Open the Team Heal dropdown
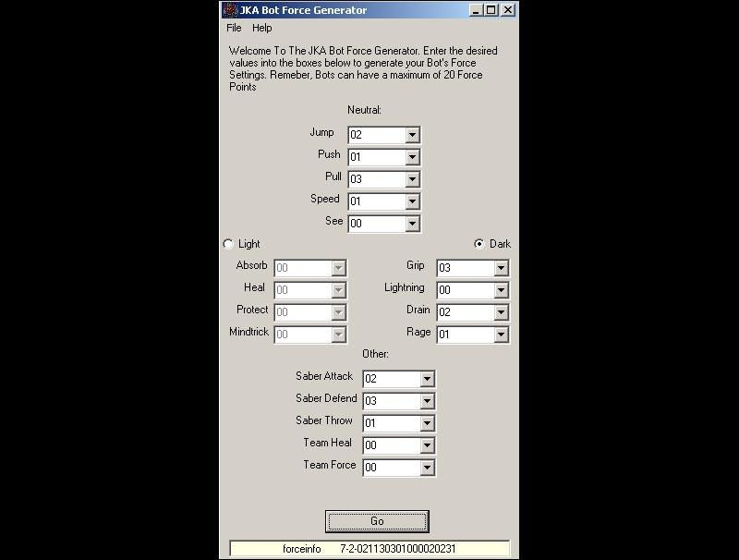 point(427,445)
